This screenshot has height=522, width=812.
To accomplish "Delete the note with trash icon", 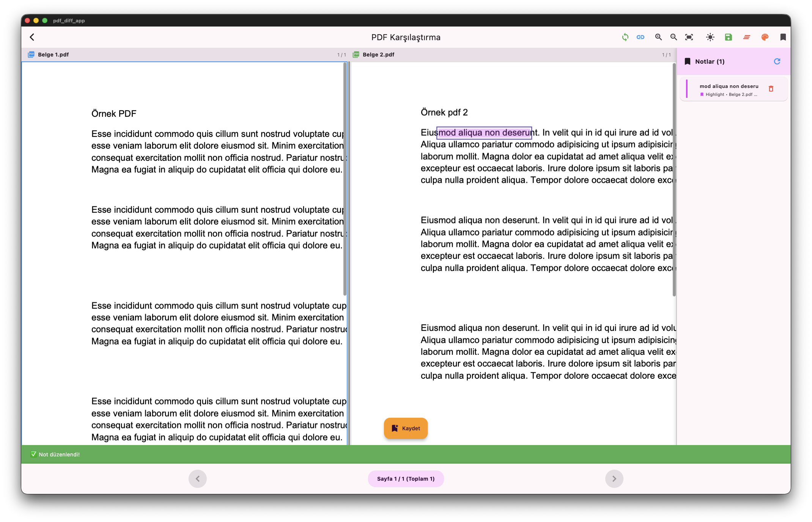I will click(771, 89).
